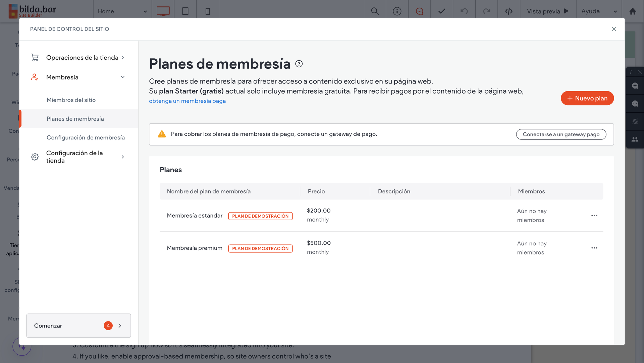Redo action with redo arrow
Image resolution: width=644 pixels, height=363 pixels.
(x=486, y=11)
